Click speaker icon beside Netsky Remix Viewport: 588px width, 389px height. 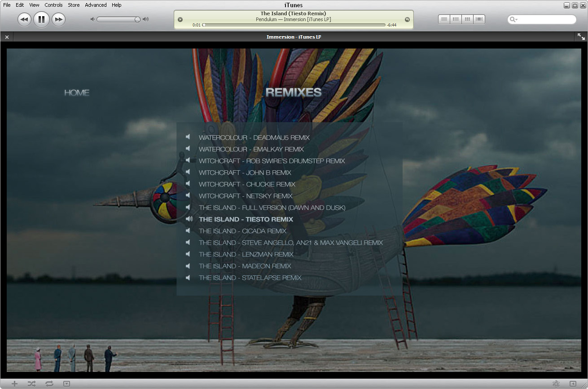point(188,195)
